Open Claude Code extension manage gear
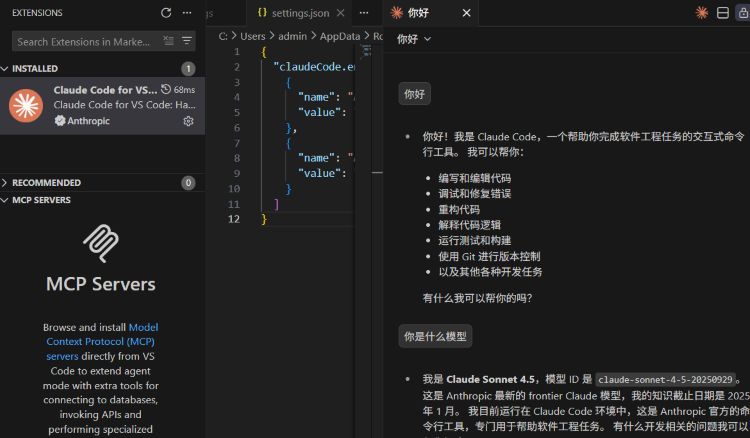This screenshot has height=438, width=750. [188, 121]
